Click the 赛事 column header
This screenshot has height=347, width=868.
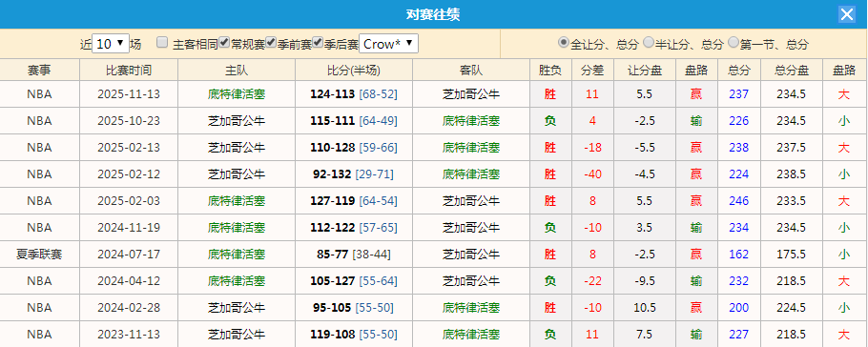(x=40, y=70)
